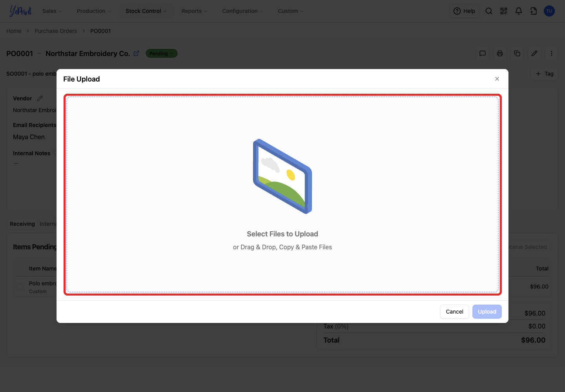
Task: Click the document icon beside the bell
Action: 534,11
